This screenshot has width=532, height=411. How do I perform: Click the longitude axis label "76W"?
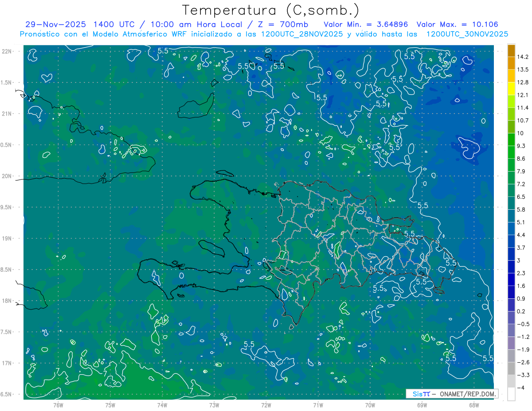click(58, 405)
